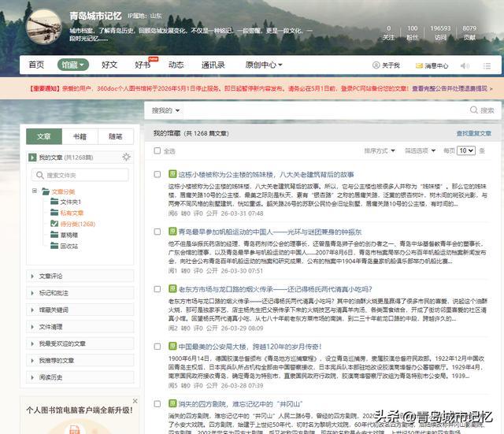Click the 原 badge of 帆船运动 article
This screenshot has width=504, height=434.
tap(172, 231)
